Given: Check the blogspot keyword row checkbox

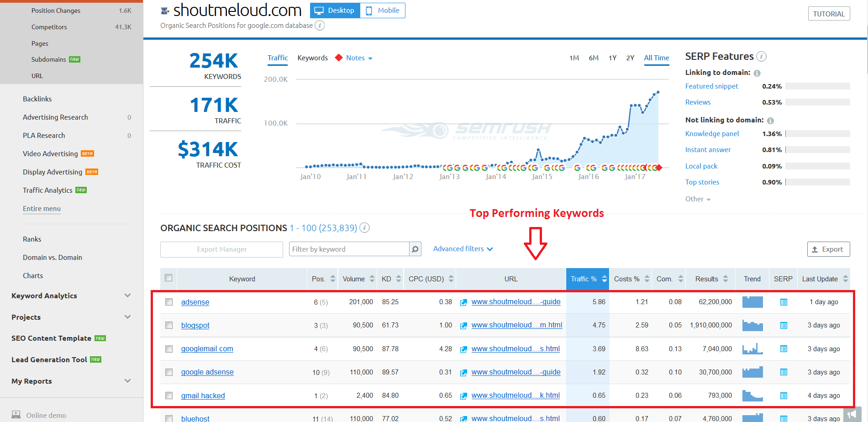Looking at the screenshot, I should pos(169,325).
